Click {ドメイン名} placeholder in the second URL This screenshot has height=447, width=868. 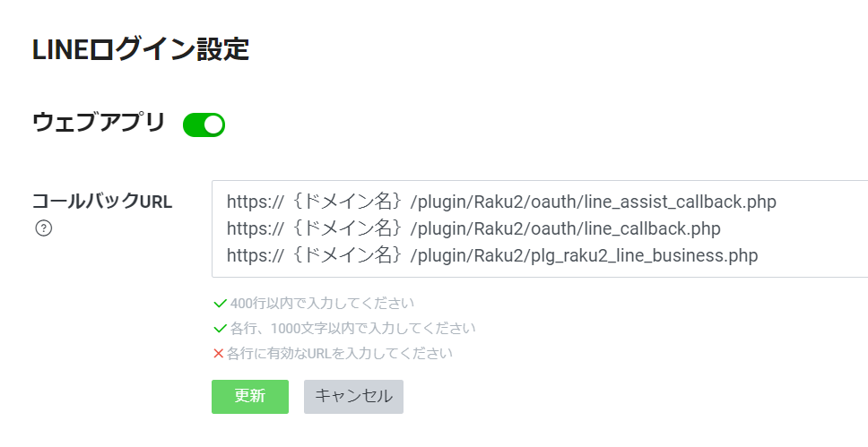tap(347, 228)
